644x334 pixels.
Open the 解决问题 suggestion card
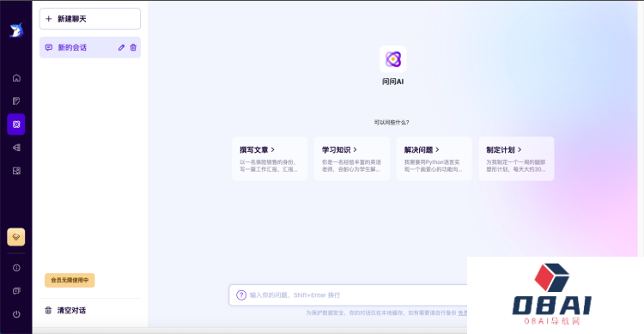pyautogui.click(x=434, y=159)
